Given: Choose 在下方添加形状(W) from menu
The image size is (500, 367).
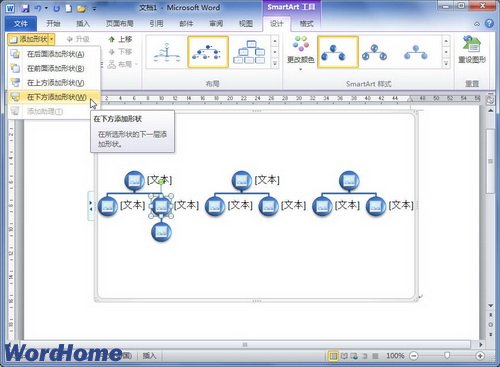Looking at the screenshot, I should (54, 97).
